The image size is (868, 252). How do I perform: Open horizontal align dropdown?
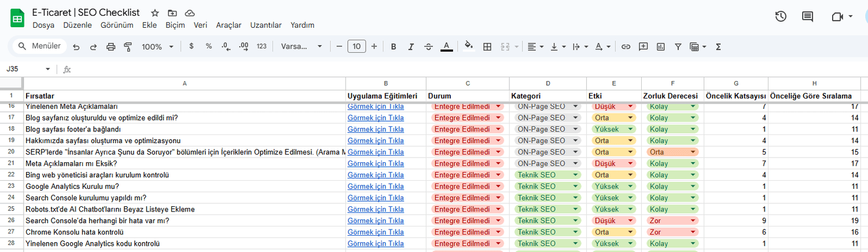click(536, 46)
